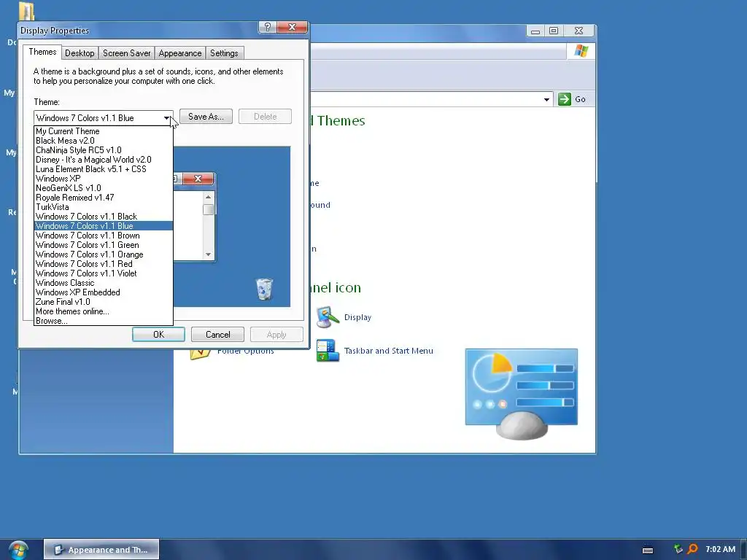Switch to the Desktop tab

(x=80, y=52)
